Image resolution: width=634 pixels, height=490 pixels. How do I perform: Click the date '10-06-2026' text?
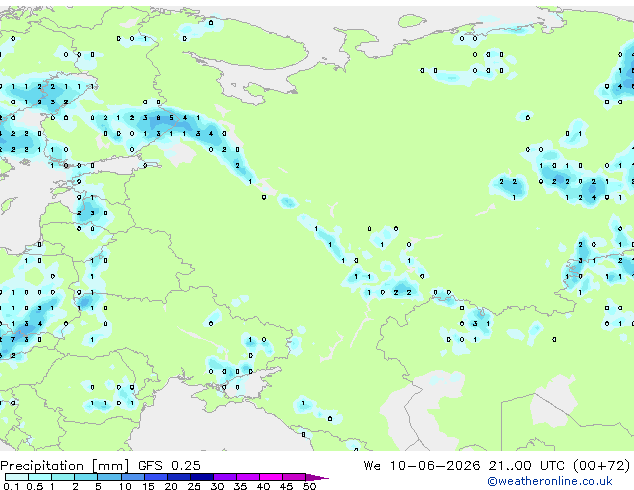point(435,466)
